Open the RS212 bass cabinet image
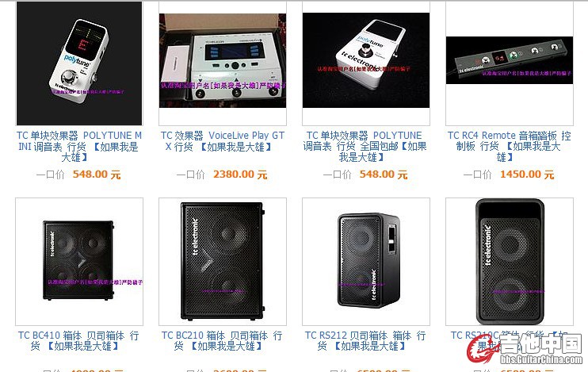The height and width of the screenshot is (372, 588). coord(366,262)
